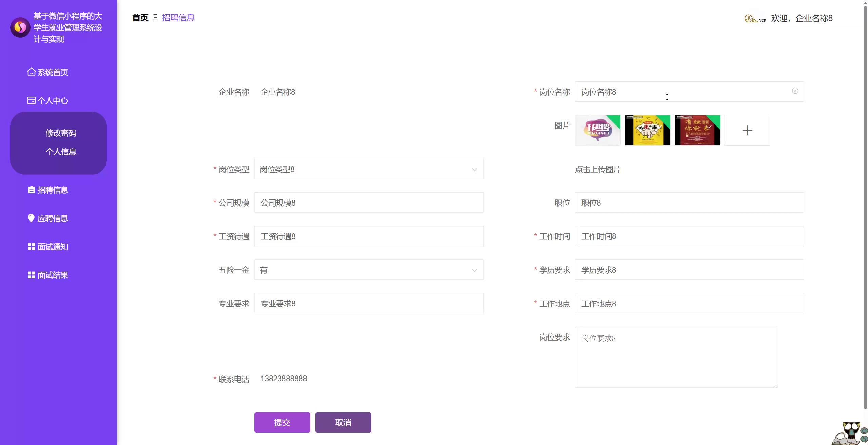Click the wallet icon beside 个人中心
This screenshot has height=445, width=868.
(31, 100)
